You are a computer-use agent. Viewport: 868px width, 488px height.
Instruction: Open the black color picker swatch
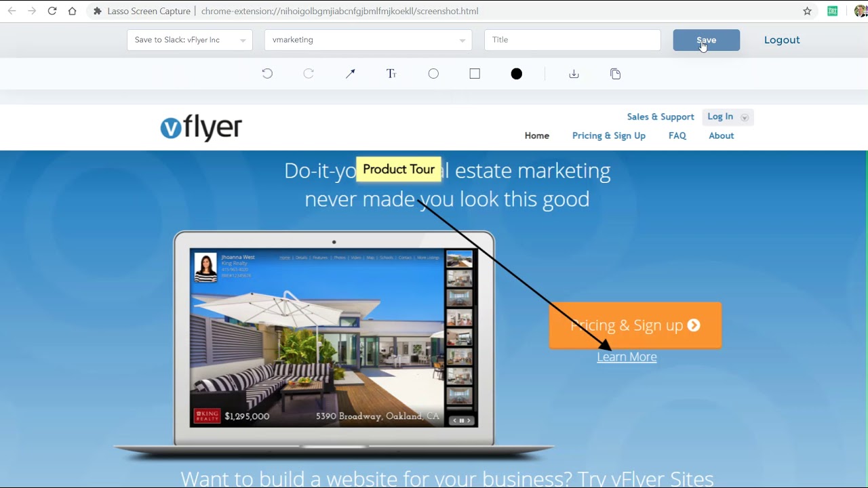[x=517, y=74]
